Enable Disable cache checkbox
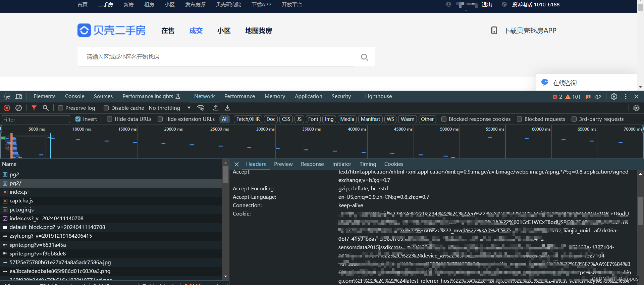Viewport: 644px width, 285px height. (106, 108)
